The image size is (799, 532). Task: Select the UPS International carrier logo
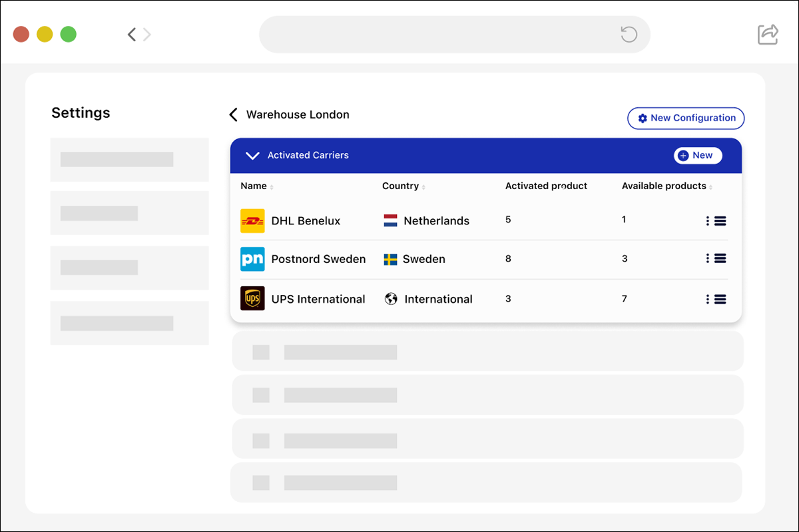tap(252, 298)
